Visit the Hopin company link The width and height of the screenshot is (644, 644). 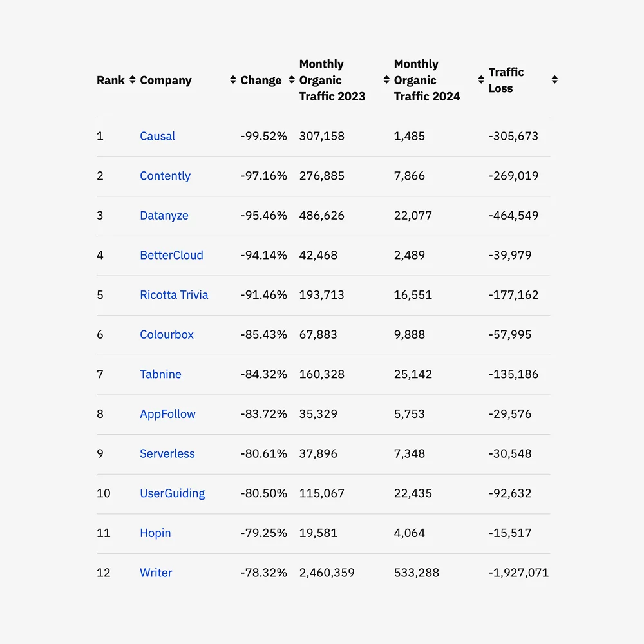click(155, 533)
